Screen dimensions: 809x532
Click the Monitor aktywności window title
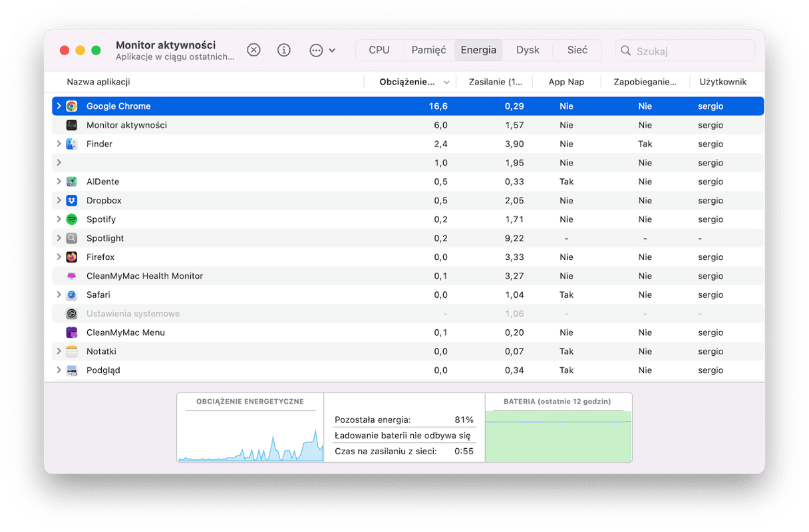(x=166, y=45)
